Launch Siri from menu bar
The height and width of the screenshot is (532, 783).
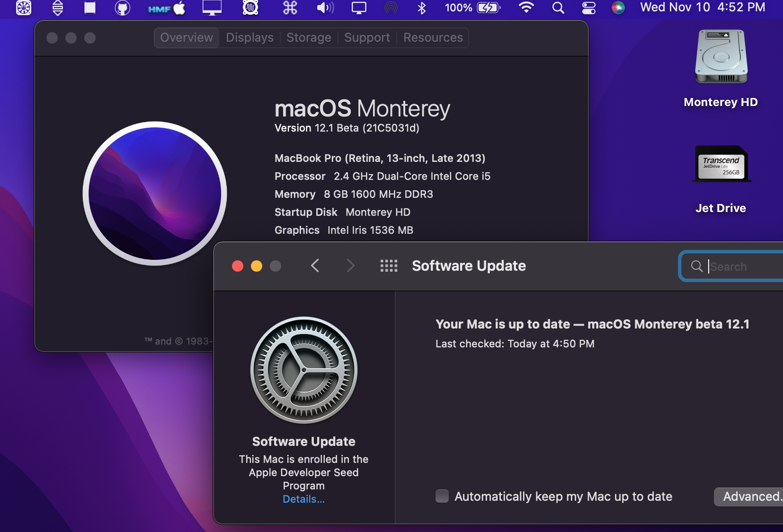618,8
